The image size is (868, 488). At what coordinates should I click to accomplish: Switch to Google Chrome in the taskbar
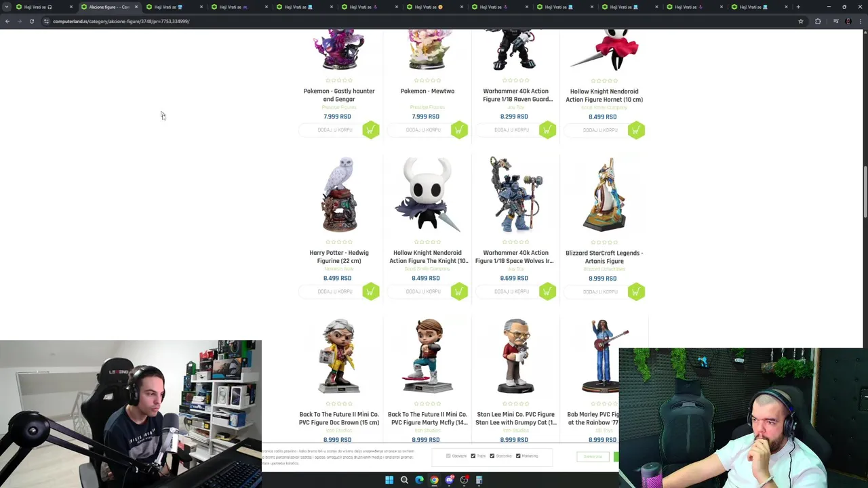click(x=434, y=480)
